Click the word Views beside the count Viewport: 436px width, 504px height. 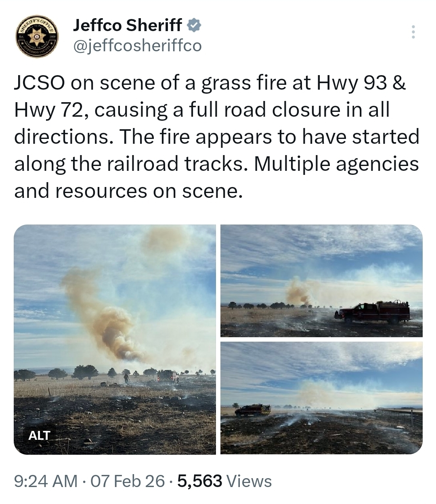point(249,481)
